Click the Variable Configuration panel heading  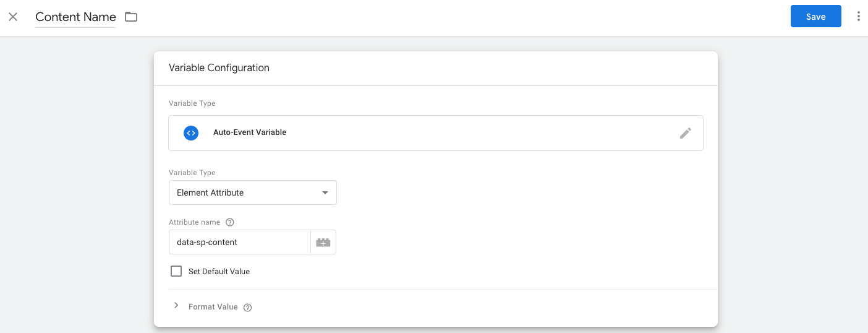tap(219, 68)
